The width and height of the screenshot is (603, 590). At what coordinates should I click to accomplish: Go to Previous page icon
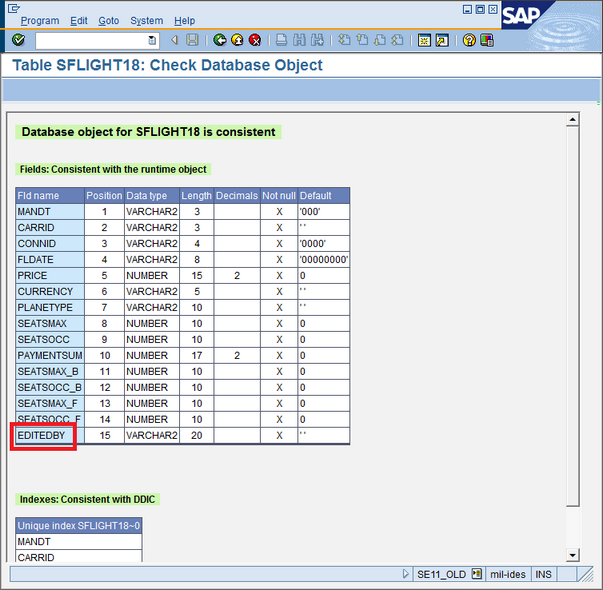[362, 40]
